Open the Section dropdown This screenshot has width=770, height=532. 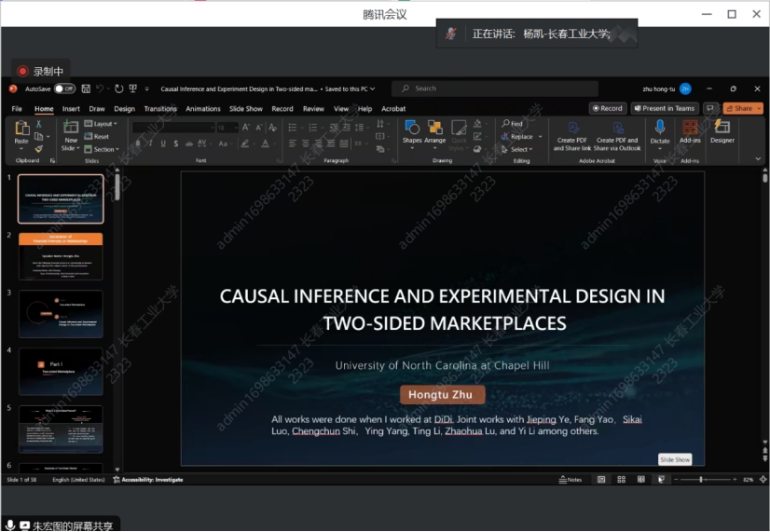(x=102, y=149)
